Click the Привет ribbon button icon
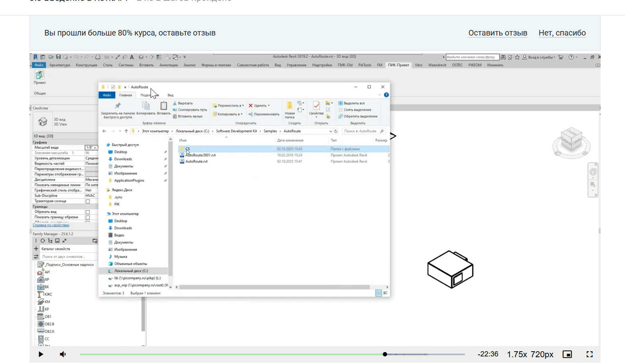 point(39,75)
